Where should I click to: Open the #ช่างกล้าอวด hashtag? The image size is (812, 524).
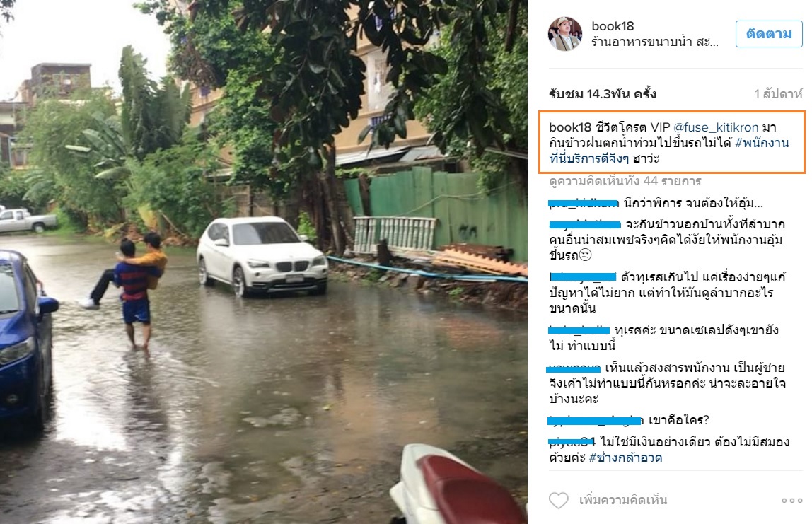tap(625, 458)
